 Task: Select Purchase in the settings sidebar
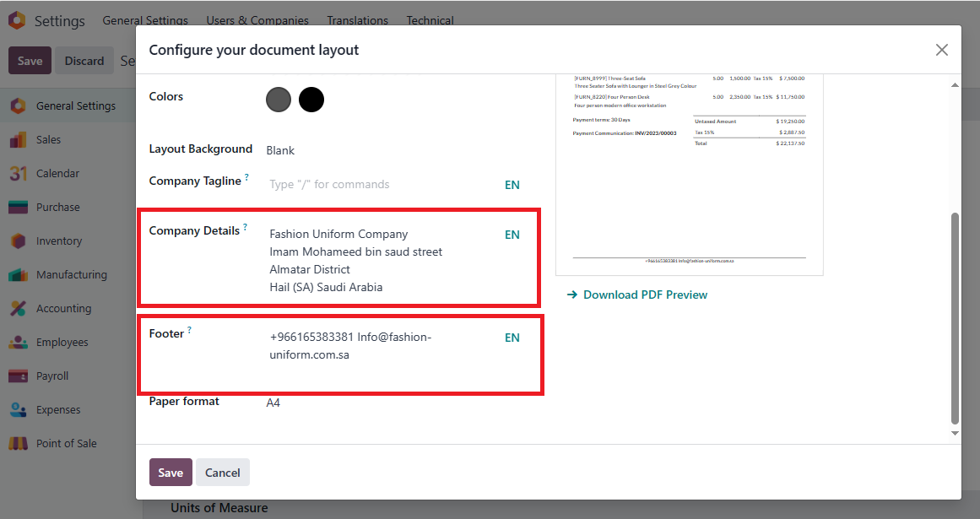click(58, 208)
